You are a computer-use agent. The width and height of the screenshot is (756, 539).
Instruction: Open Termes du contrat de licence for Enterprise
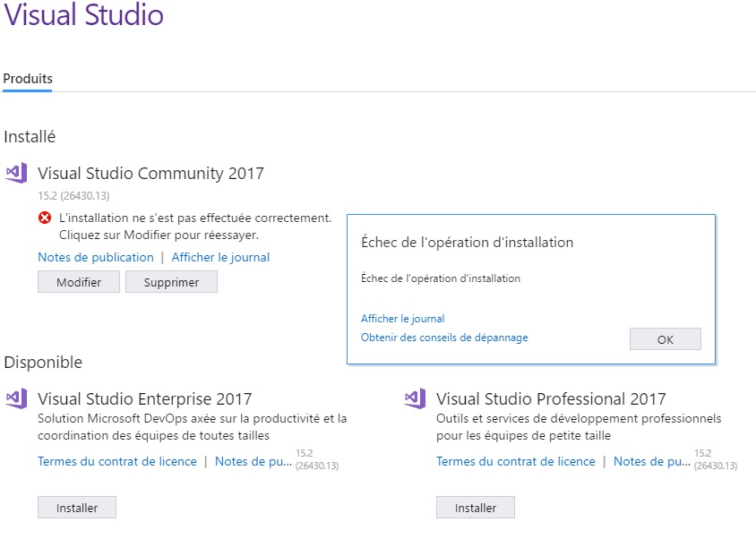point(116,461)
